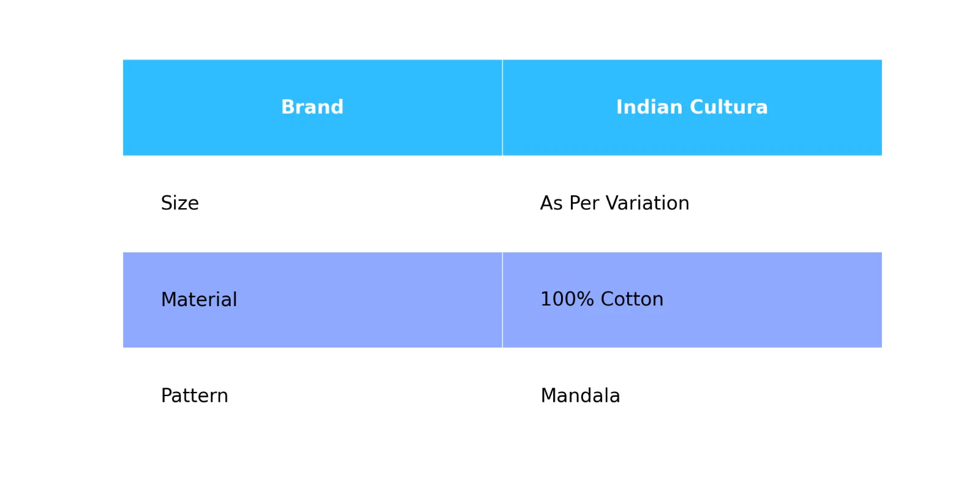Viewport: 980px width, 499px height.
Task: Select the "Size" row label
Action: click(x=179, y=203)
